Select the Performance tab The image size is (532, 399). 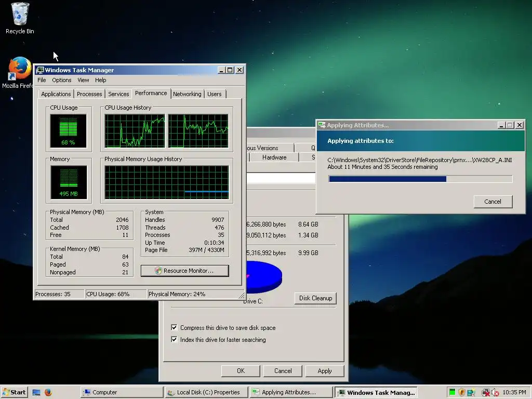tap(151, 93)
